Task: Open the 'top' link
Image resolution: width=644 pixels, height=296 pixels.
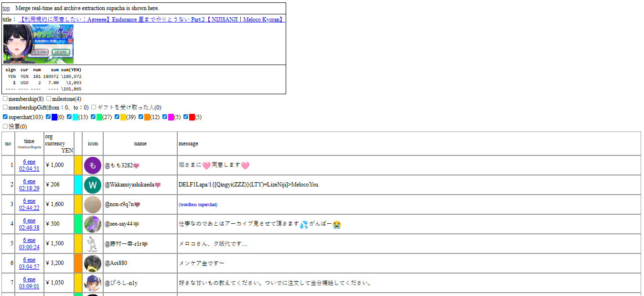Action: [6, 8]
